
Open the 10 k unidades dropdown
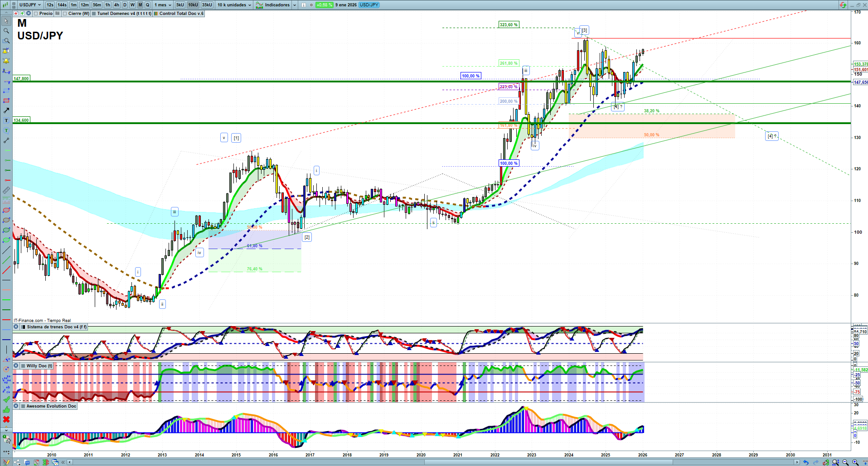coord(234,5)
